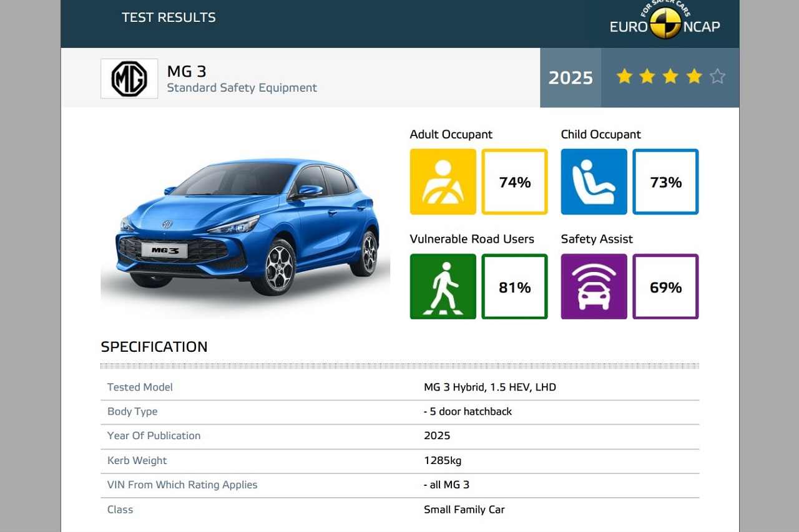Click the 74% Adult Occupant score box
The width and height of the screenshot is (799, 532).
click(x=515, y=181)
